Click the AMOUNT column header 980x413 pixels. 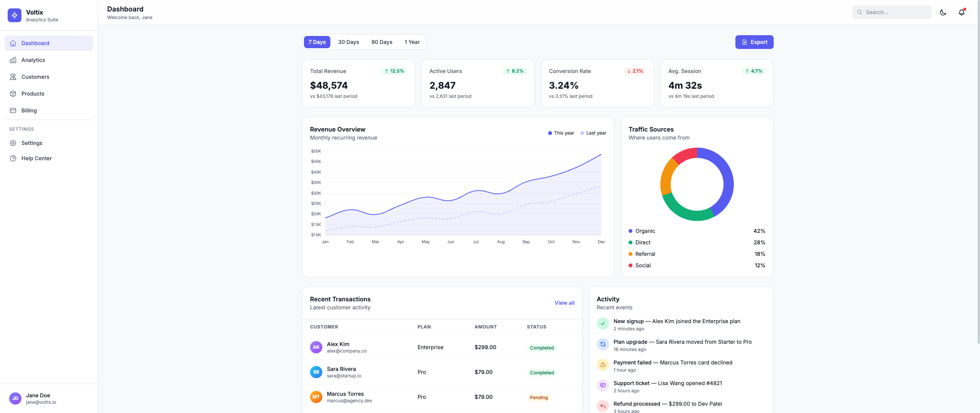click(485, 327)
